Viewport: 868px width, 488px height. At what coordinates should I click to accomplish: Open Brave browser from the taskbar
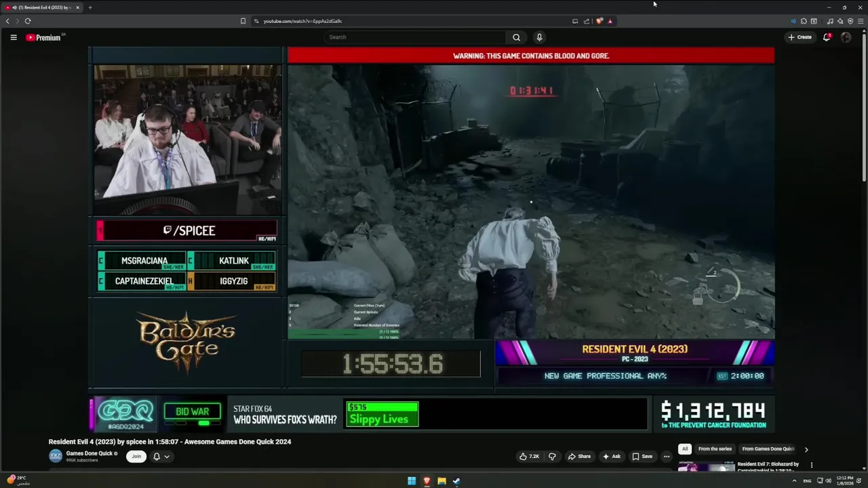pyautogui.click(x=427, y=481)
